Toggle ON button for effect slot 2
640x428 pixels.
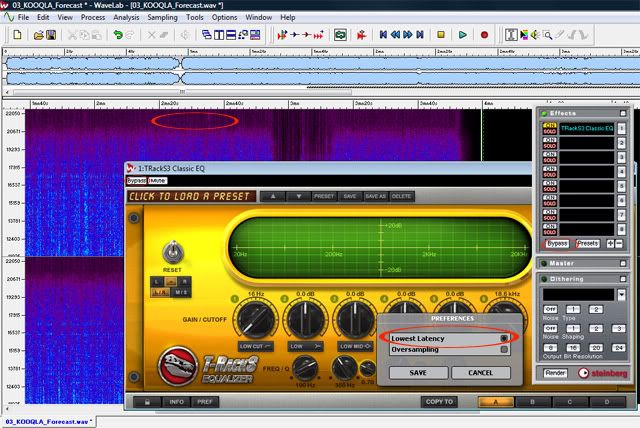(550, 140)
